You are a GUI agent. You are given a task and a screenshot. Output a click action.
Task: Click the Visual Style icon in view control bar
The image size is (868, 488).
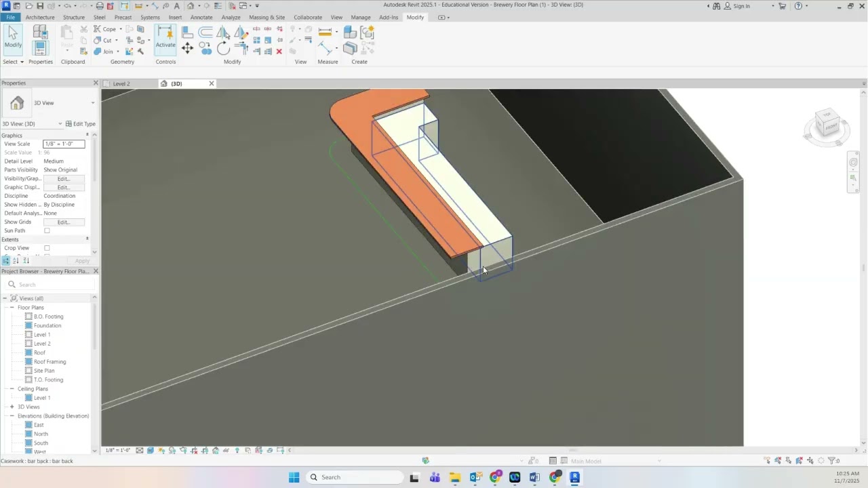point(150,451)
